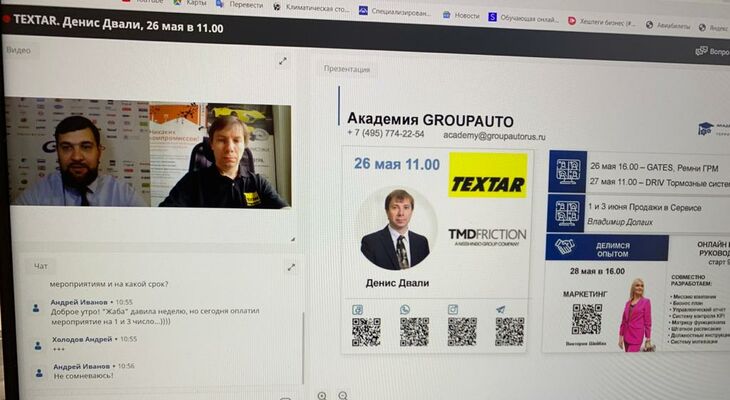Click the handshake icon beside Делимся опытом
This screenshot has height=400, width=730.
point(565,247)
